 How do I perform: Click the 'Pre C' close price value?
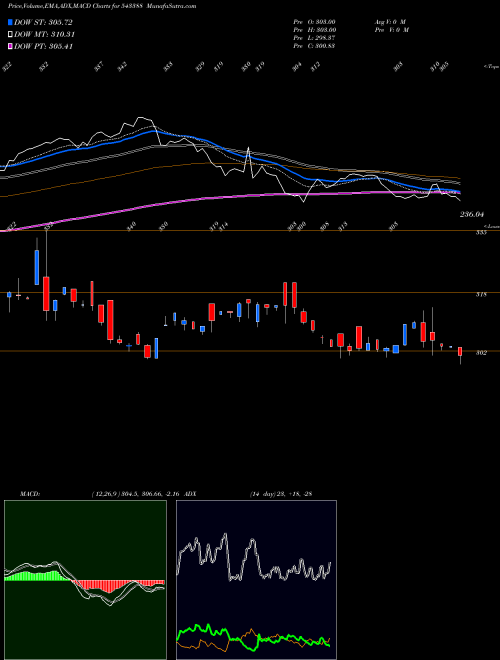[x=314, y=46]
